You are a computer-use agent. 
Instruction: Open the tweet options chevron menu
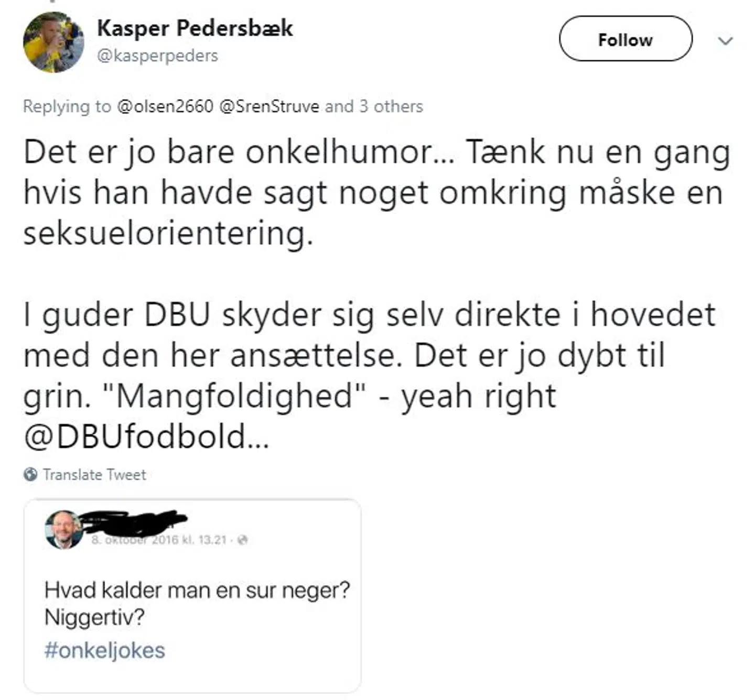[x=725, y=40]
